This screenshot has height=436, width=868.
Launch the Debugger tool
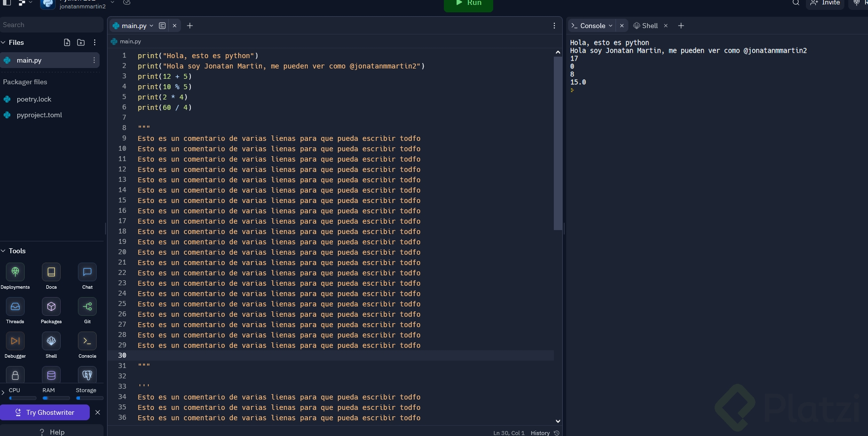coord(15,341)
